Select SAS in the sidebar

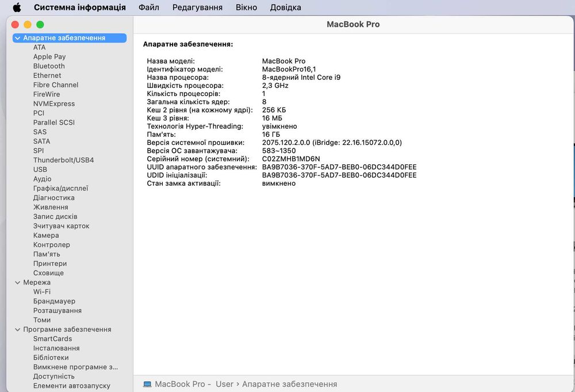click(40, 132)
